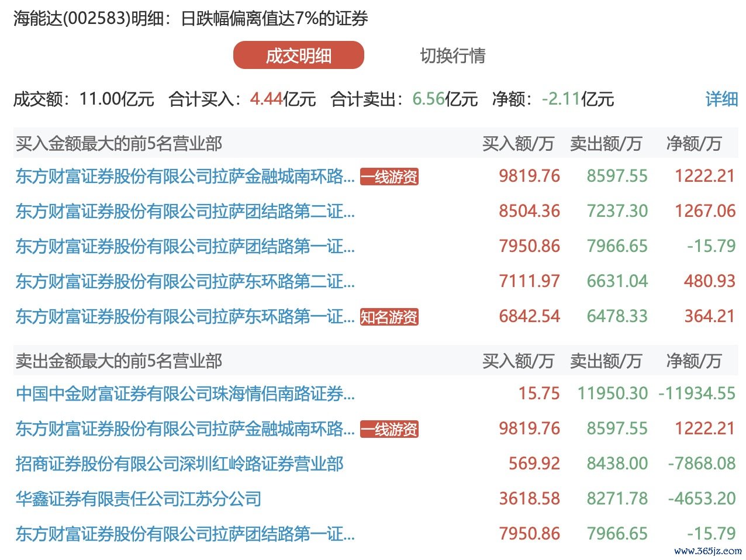Open 华鑫证券 江苏分公司 link
Image resolution: width=746 pixels, height=560 pixels.
pos(138,499)
